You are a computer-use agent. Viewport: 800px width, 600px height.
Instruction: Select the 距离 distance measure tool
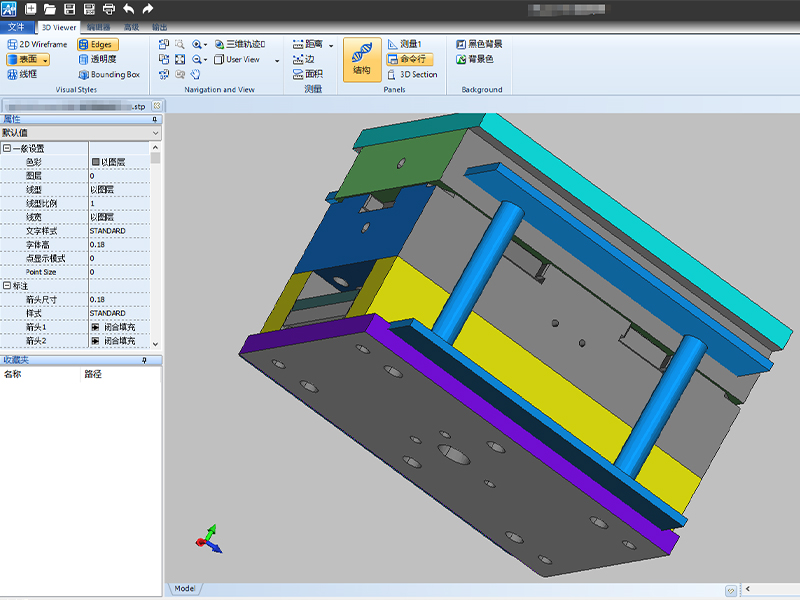click(x=308, y=45)
